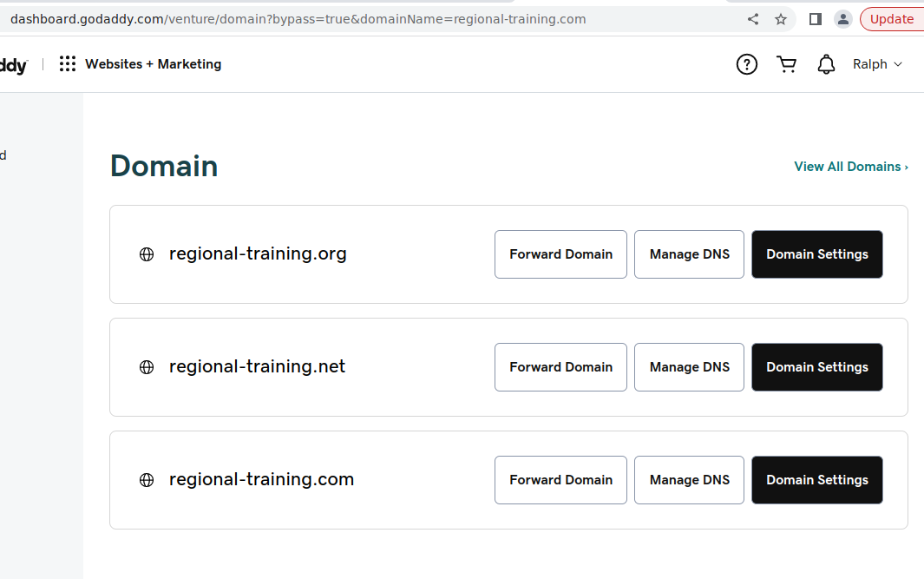Image resolution: width=924 pixels, height=579 pixels.
Task: Manage DNS for regional-training.net
Action: [689, 367]
